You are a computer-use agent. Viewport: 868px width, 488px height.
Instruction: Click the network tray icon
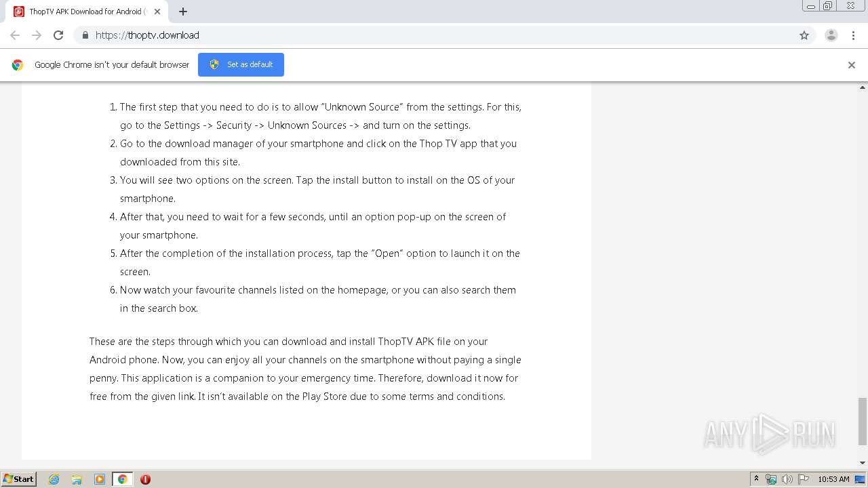click(x=771, y=479)
